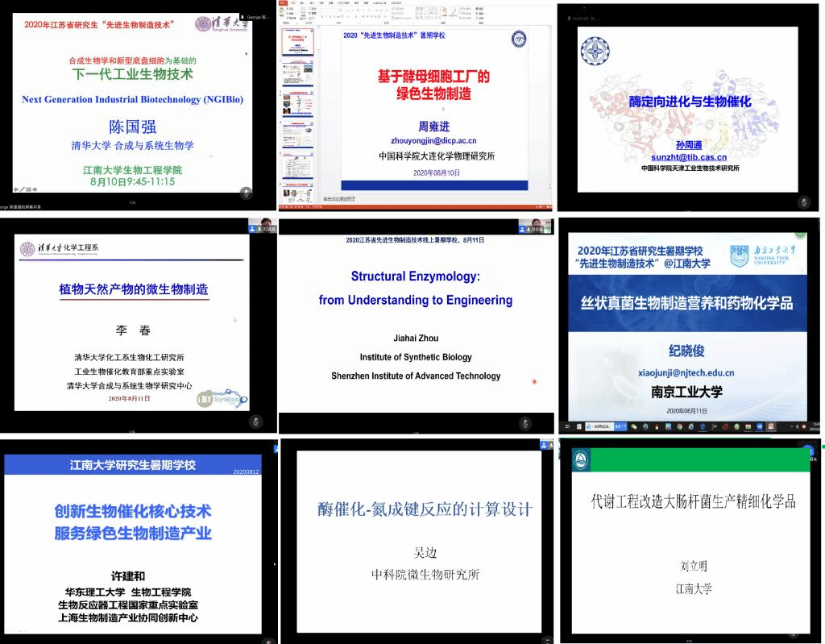Click the George speaker label at top
Screen dimensions: 825x644
click(258, 4)
